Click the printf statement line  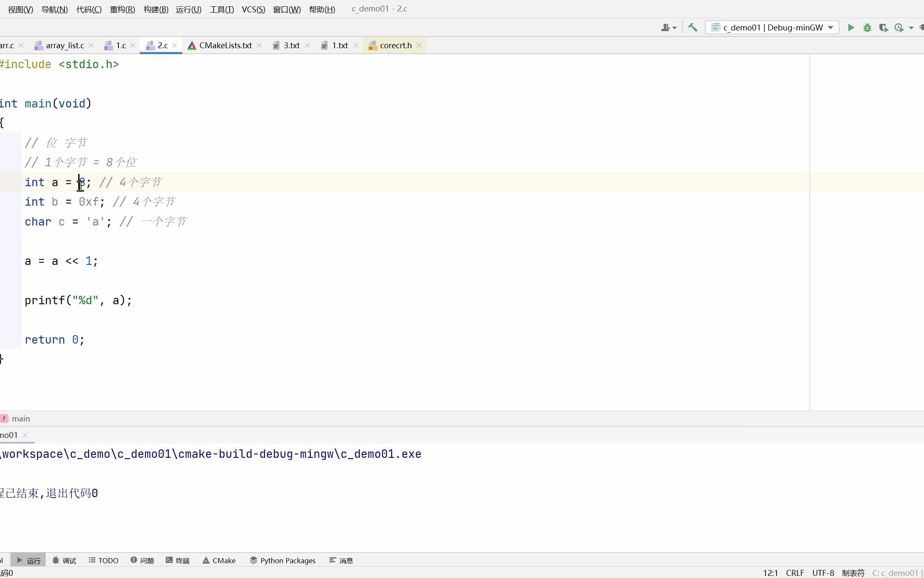pyautogui.click(x=78, y=300)
